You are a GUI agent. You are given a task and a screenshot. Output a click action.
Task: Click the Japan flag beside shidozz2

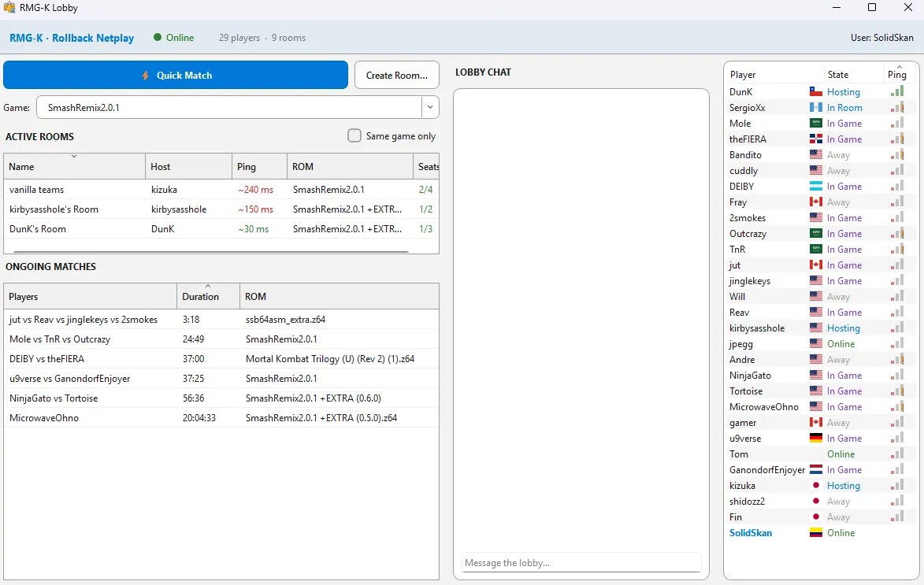815,501
